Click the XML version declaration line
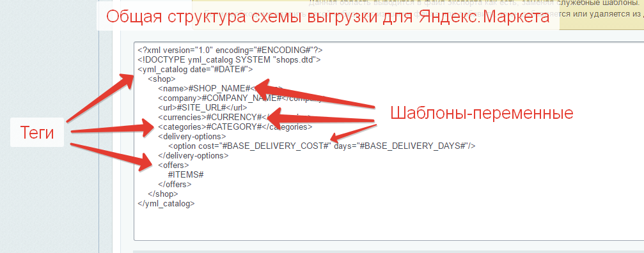The width and height of the screenshot is (644, 253). pyautogui.click(x=230, y=50)
